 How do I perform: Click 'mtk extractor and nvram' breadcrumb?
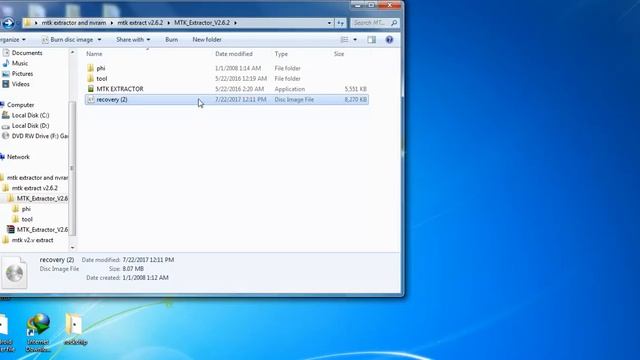click(74, 23)
